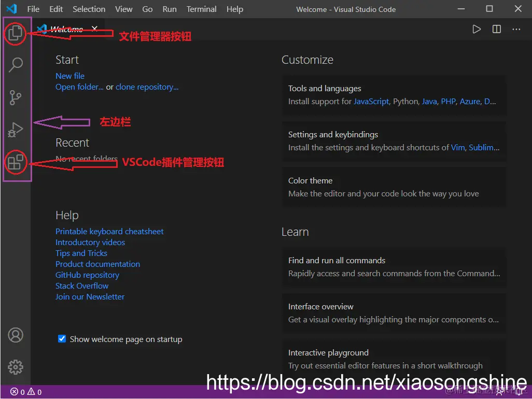The height and width of the screenshot is (399, 532).
Task: Click the clone repository... link
Action: (147, 87)
